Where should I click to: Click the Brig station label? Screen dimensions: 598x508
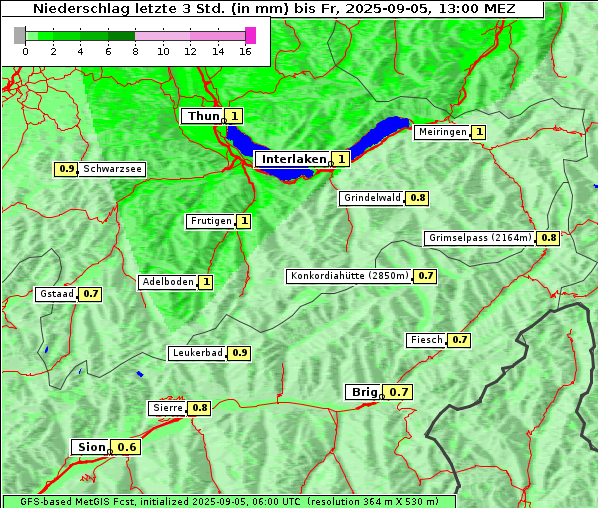tap(363, 392)
